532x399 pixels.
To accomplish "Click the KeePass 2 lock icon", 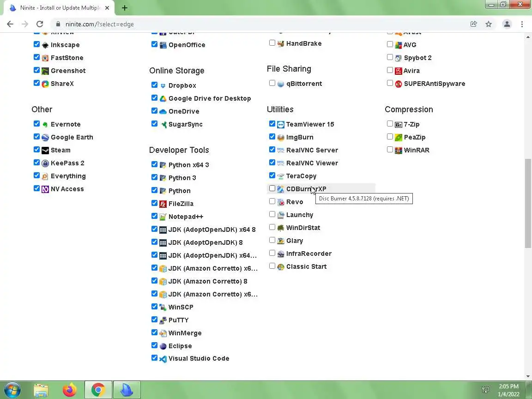I will (x=45, y=163).
